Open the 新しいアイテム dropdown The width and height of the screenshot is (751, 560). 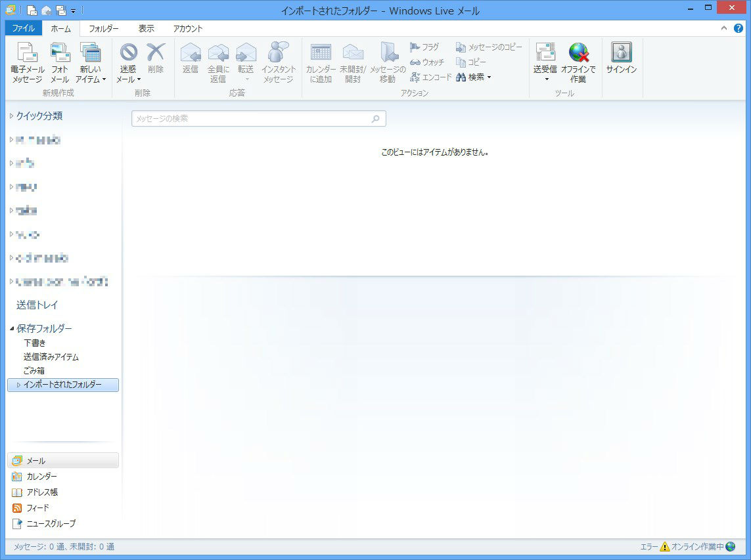point(91,74)
